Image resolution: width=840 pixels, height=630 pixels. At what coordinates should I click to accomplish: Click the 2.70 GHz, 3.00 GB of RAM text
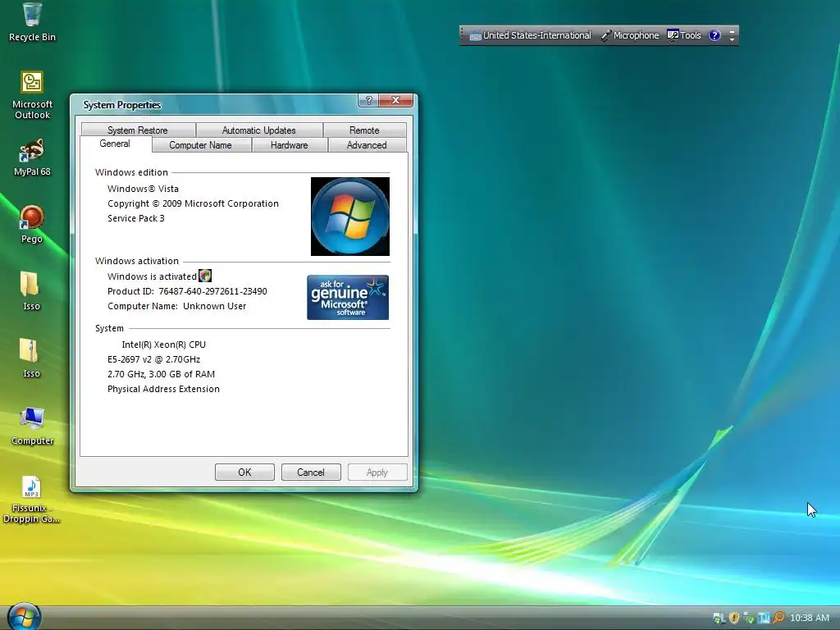click(x=162, y=374)
